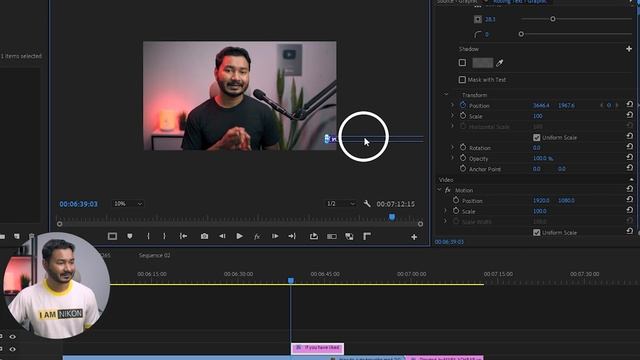
Task: Toggle lower track eye visibility
Action: click(13, 349)
